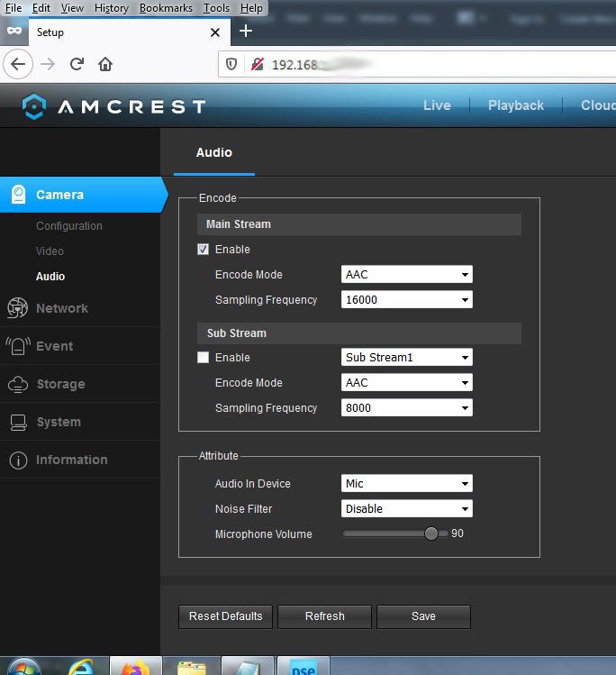Click the browser forward arrow
Screen dimensions: 616x675
48,64
